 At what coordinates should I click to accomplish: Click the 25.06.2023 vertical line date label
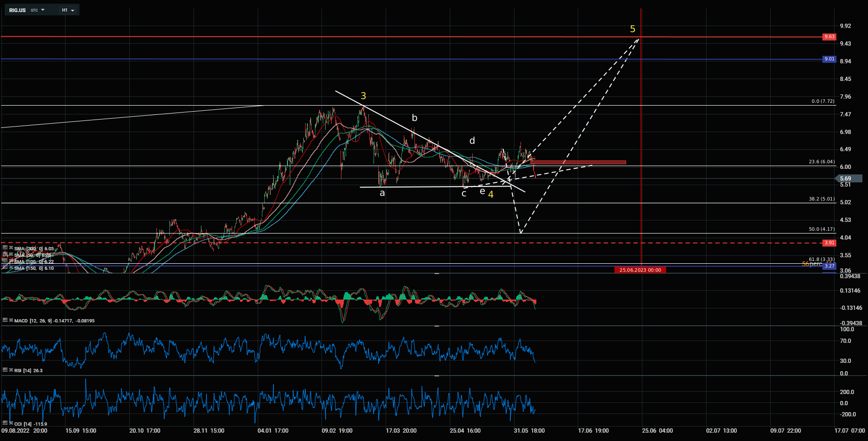(x=640, y=270)
